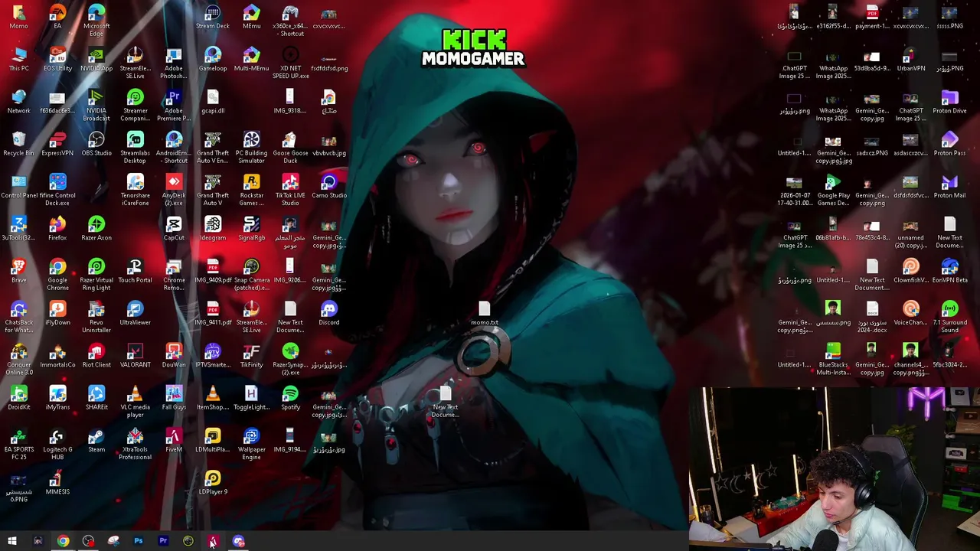Select the UrbanVPN desktop icon
The height and width of the screenshot is (551, 980).
tap(910, 59)
